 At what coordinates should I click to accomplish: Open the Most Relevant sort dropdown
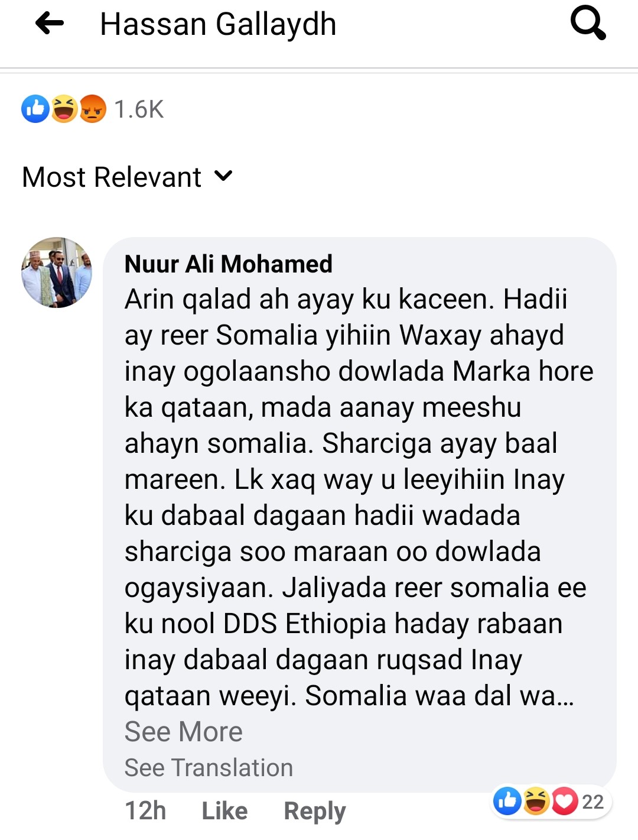(112, 177)
